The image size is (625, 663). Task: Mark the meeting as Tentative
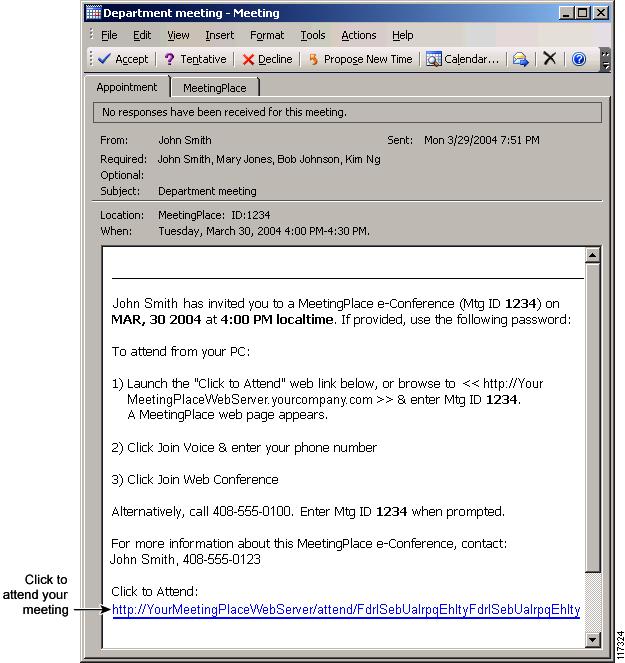pyautogui.click(x=195, y=59)
